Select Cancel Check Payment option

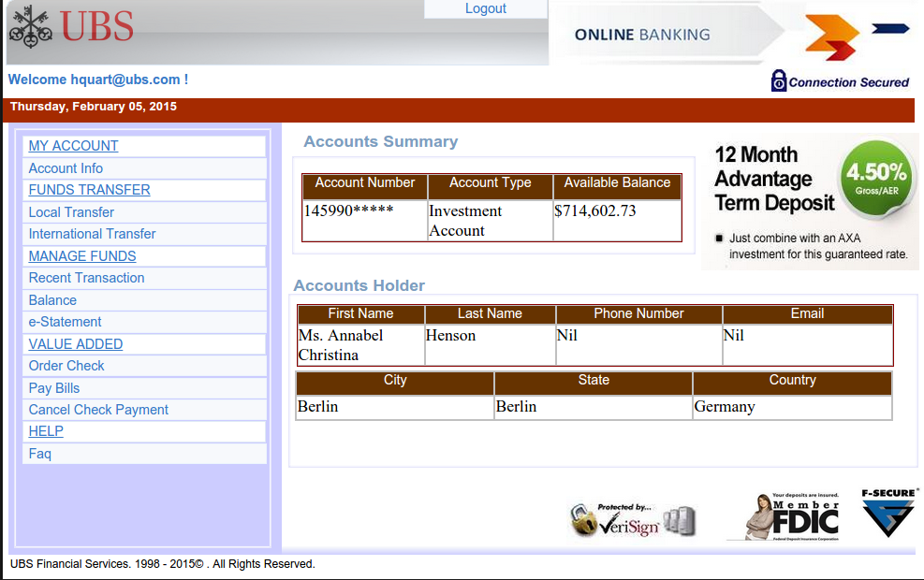pos(98,410)
